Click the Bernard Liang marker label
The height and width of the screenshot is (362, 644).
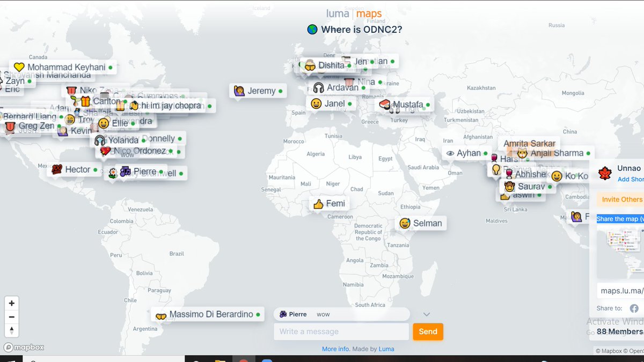pos(30,116)
